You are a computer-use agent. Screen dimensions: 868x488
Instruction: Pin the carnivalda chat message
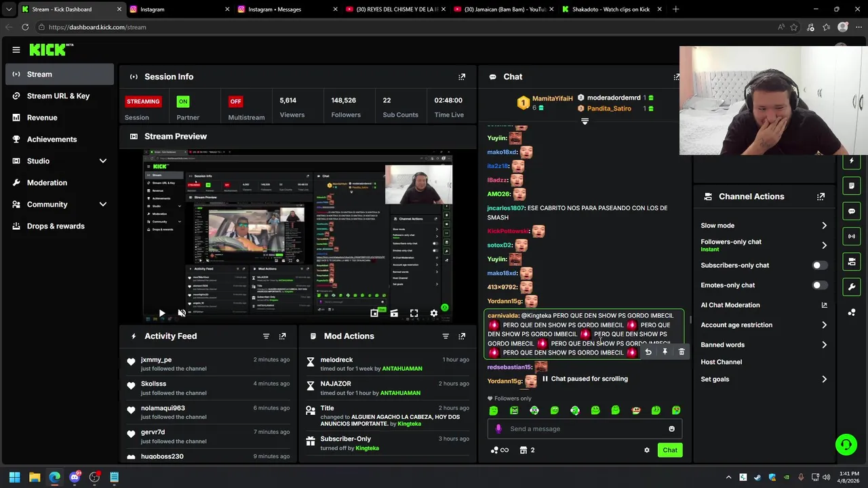tap(665, 352)
